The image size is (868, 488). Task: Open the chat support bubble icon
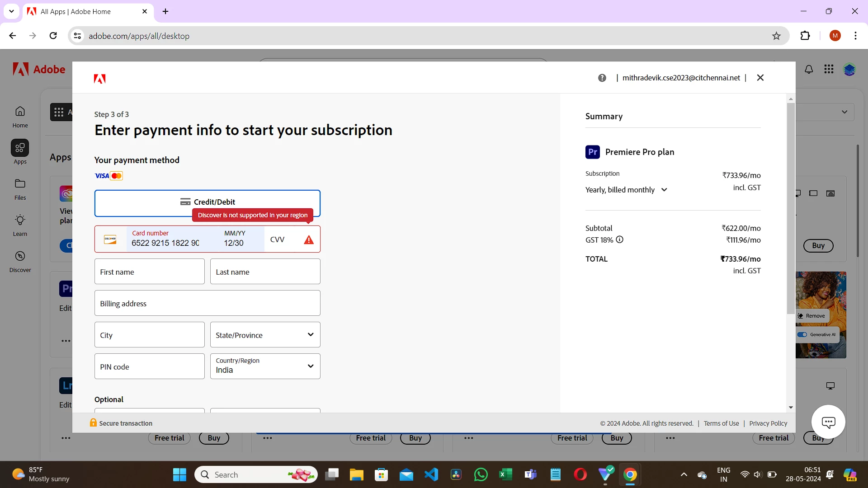828,422
